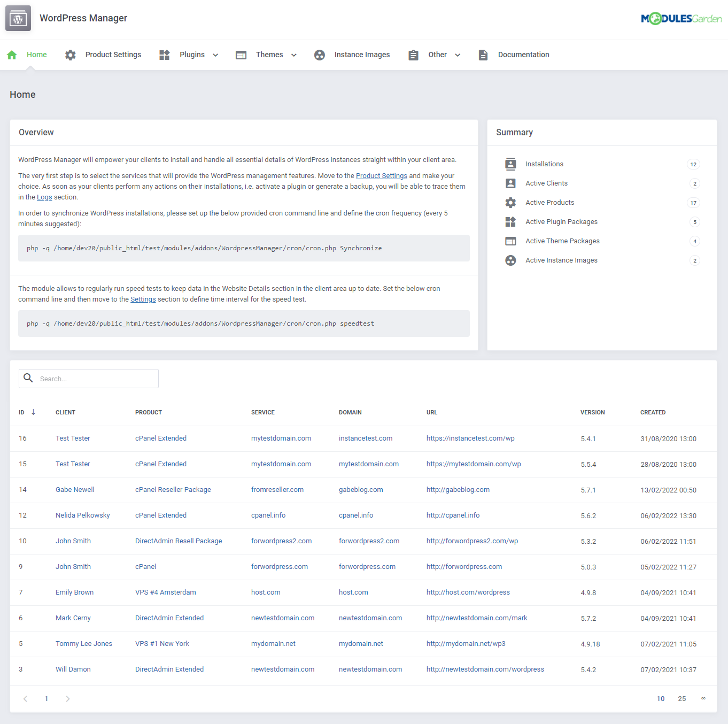728x724 pixels.
Task: Show 25 entries per page
Action: [682, 698]
